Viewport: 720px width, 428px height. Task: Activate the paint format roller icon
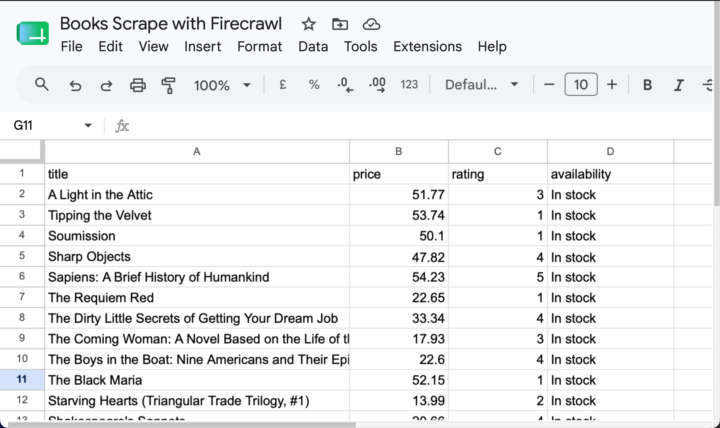169,85
